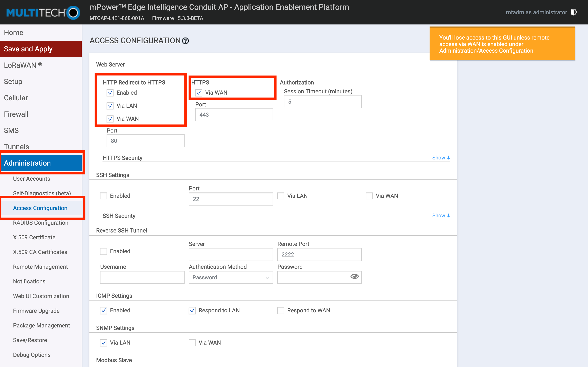Expand the HTTPS Security section via Show
The image size is (588, 367).
click(441, 158)
